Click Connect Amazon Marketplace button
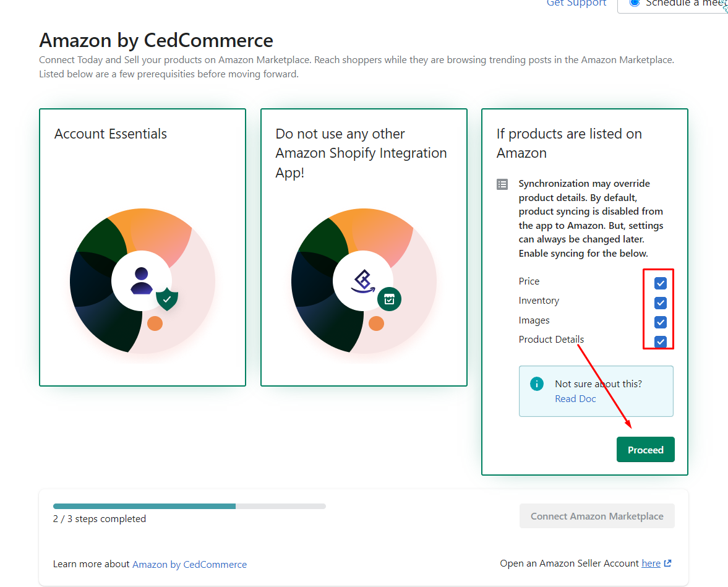The width and height of the screenshot is (728, 587). [x=597, y=516]
